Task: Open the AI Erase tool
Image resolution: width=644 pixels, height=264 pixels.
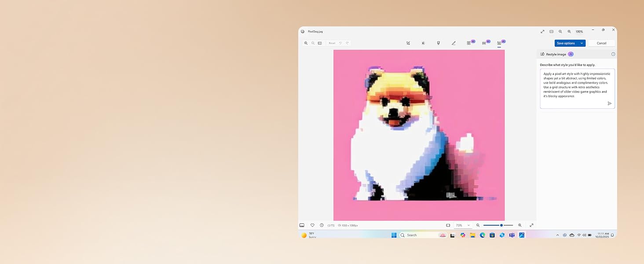Action: coord(469,43)
